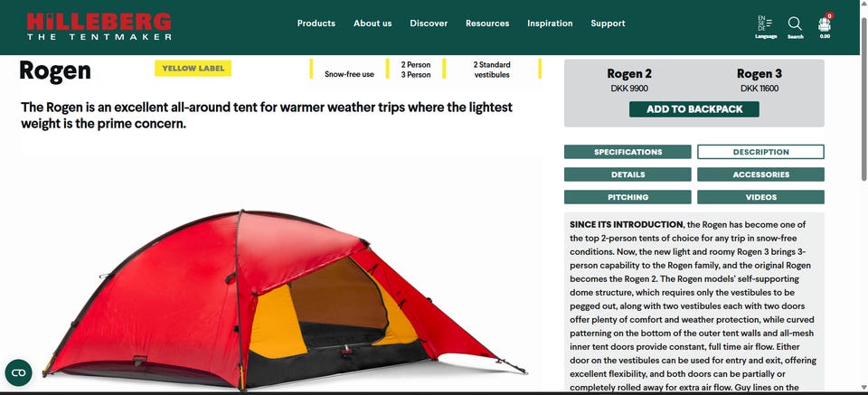868x395 pixels.
Task: Open the Support menu item
Action: coord(608,24)
